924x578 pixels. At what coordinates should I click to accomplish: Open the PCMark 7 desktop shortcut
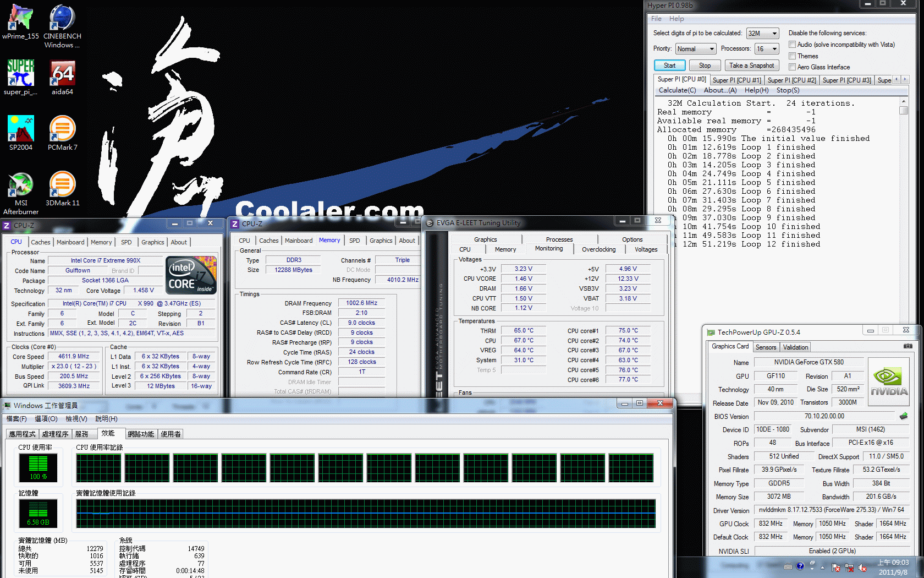[x=62, y=133]
